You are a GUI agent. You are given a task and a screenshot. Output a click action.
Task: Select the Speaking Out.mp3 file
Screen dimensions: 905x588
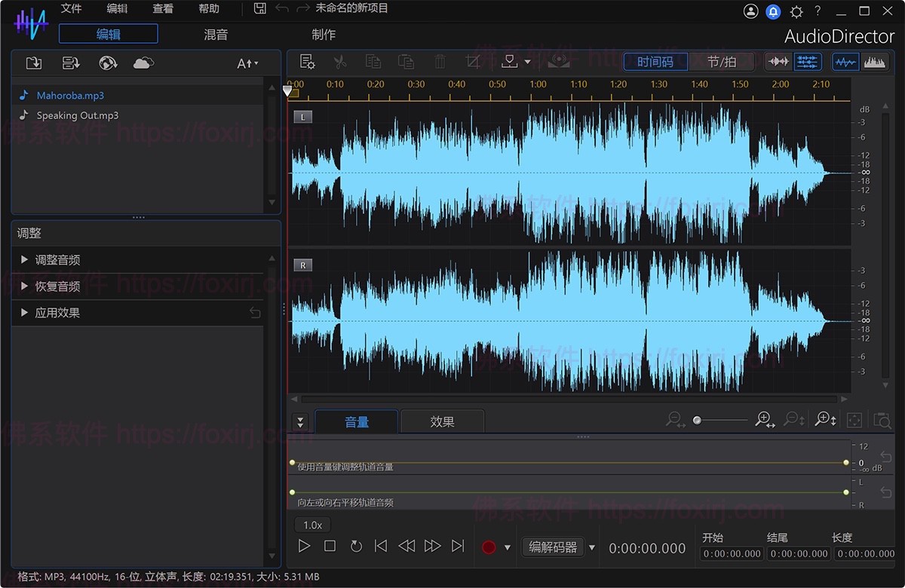[x=75, y=115]
